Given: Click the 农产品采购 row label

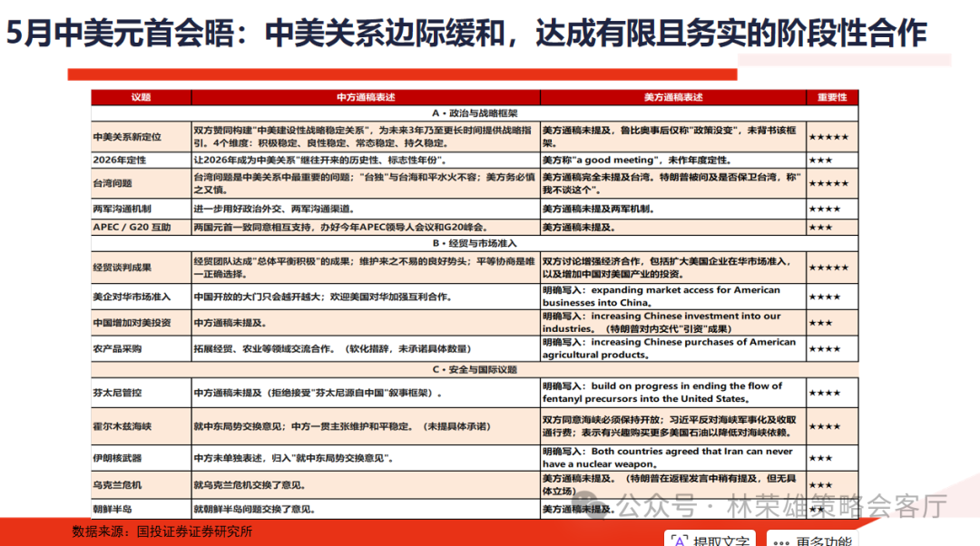Looking at the screenshot, I should (117, 348).
